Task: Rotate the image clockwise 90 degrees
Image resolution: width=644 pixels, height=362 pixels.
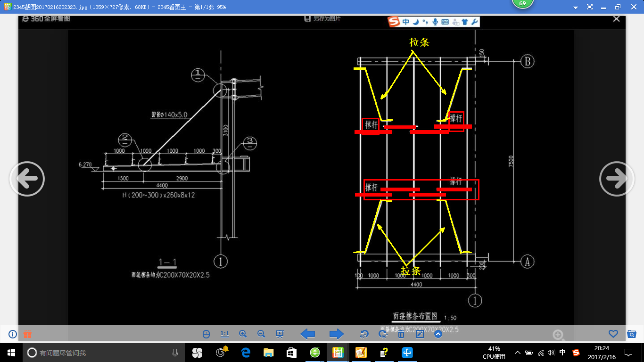Action: pos(383,334)
